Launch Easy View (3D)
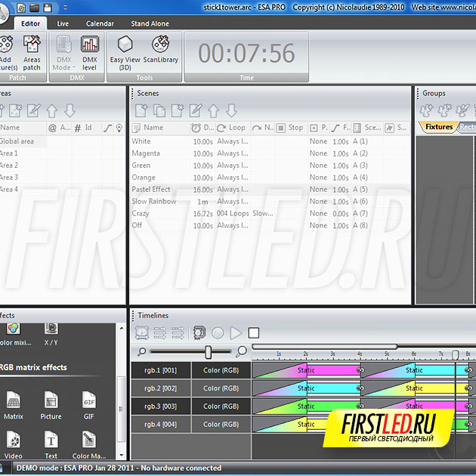The width and height of the screenshot is (476, 476). 125,51
